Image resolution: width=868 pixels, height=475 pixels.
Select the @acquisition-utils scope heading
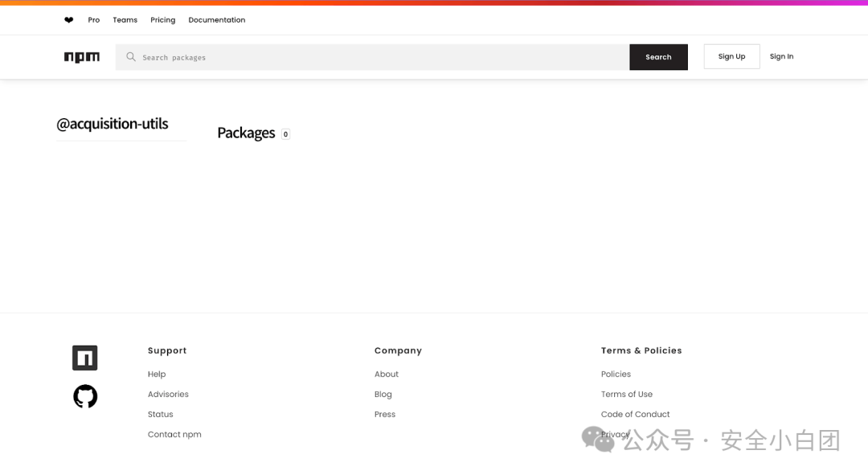point(113,124)
